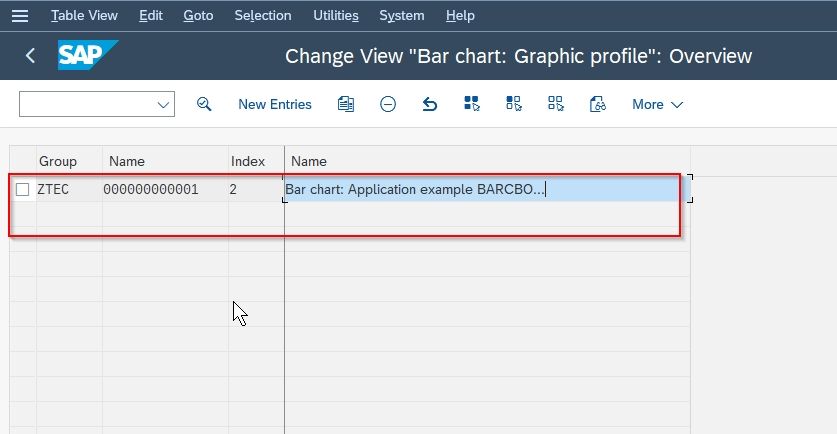Click the Index cell containing 2
837x434 pixels.
click(256, 190)
